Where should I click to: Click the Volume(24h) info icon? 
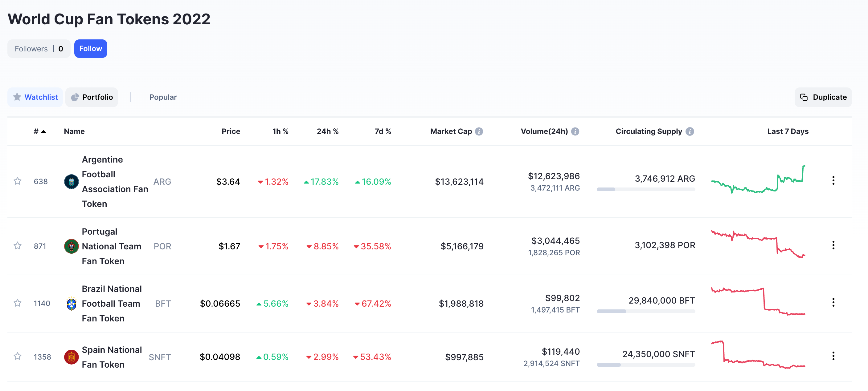click(x=575, y=131)
